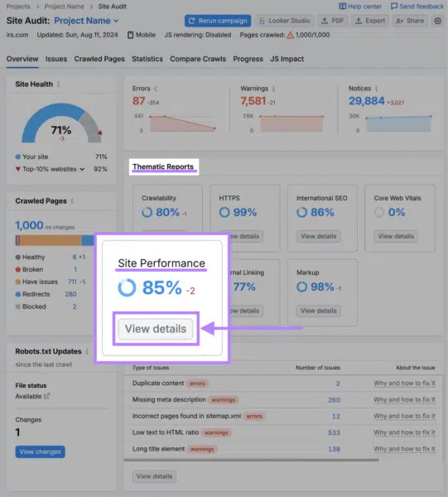Expand the Project Name dropdown
Viewport: 448px width, 497px height.
[x=86, y=21]
